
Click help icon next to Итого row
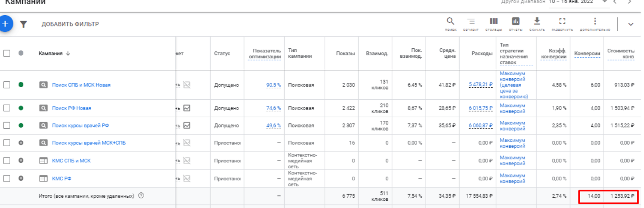pyautogui.click(x=141, y=195)
